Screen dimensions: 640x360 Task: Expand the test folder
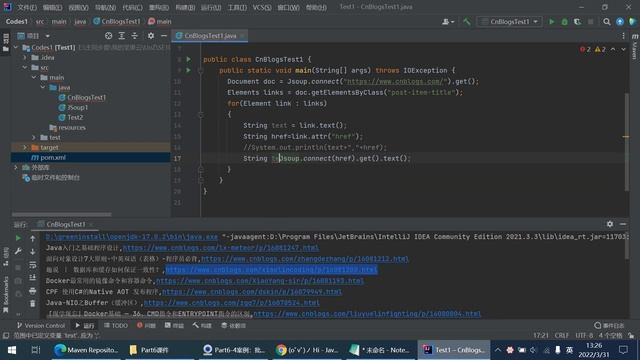[34, 138]
